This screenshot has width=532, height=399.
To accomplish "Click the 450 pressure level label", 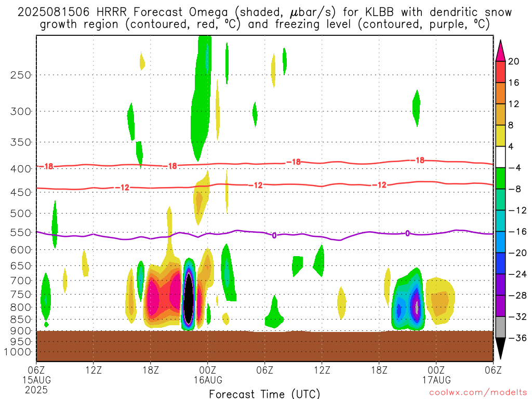I will click(x=21, y=192).
